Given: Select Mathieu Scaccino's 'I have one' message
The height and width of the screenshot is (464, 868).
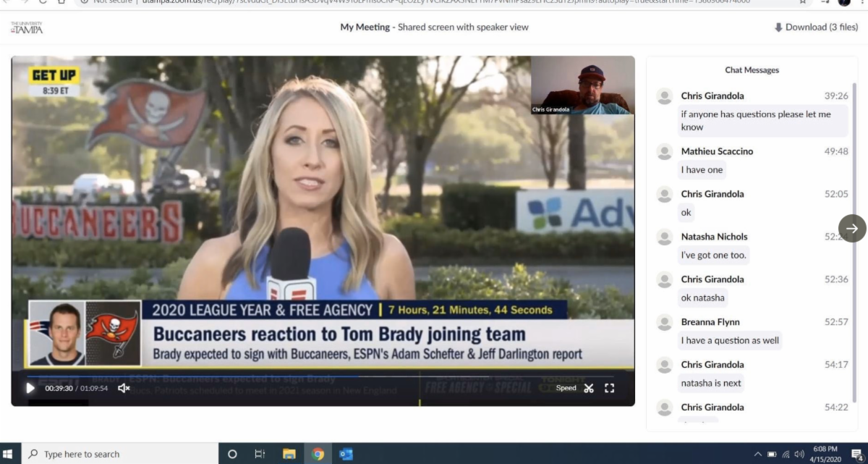Looking at the screenshot, I should click(702, 170).
